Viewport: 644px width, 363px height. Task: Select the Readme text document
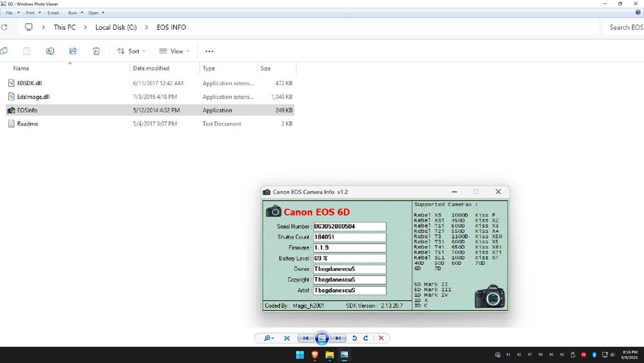coord(150,124)
